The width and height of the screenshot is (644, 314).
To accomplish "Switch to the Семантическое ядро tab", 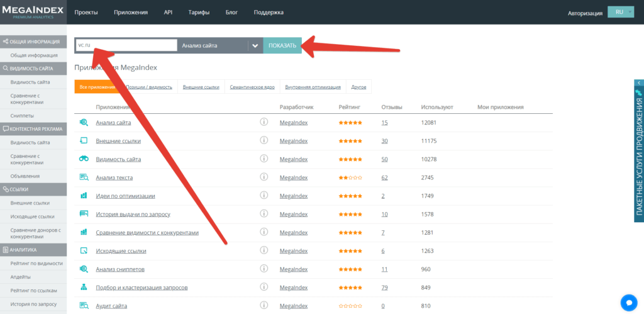I will click(x=252, y=87).
